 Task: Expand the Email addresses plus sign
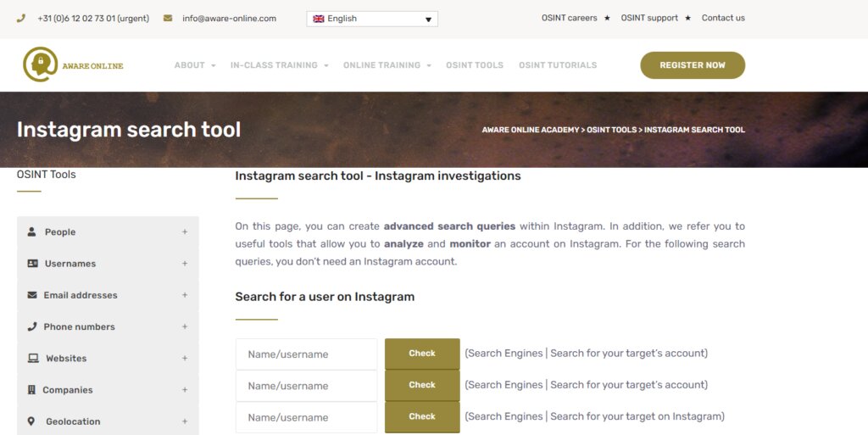pos(185,295)
